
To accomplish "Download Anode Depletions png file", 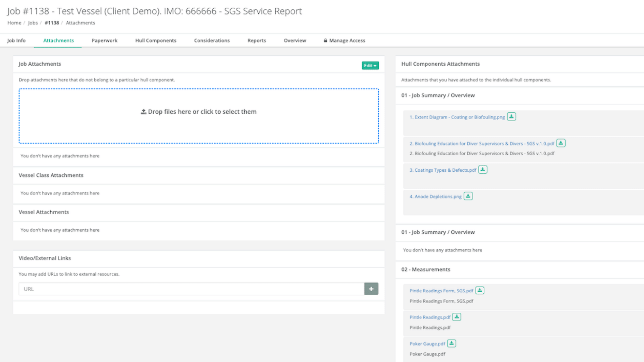I will click(468, 196).
